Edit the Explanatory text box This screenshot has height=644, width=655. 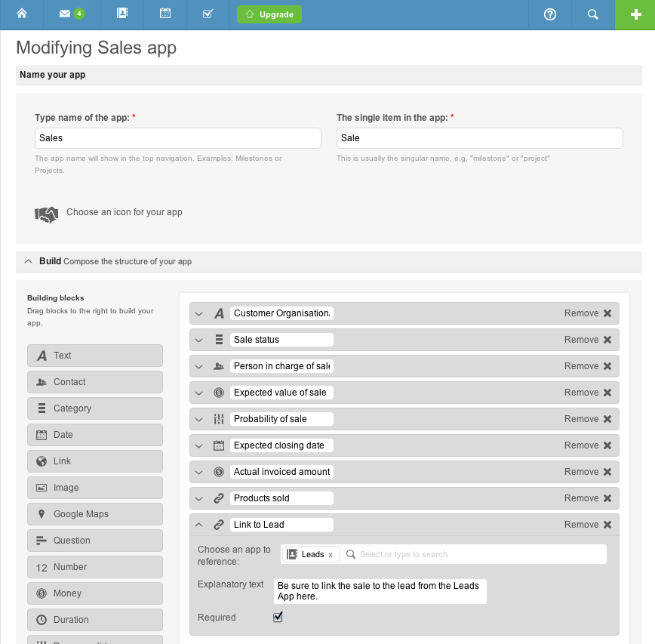[380, 591]
